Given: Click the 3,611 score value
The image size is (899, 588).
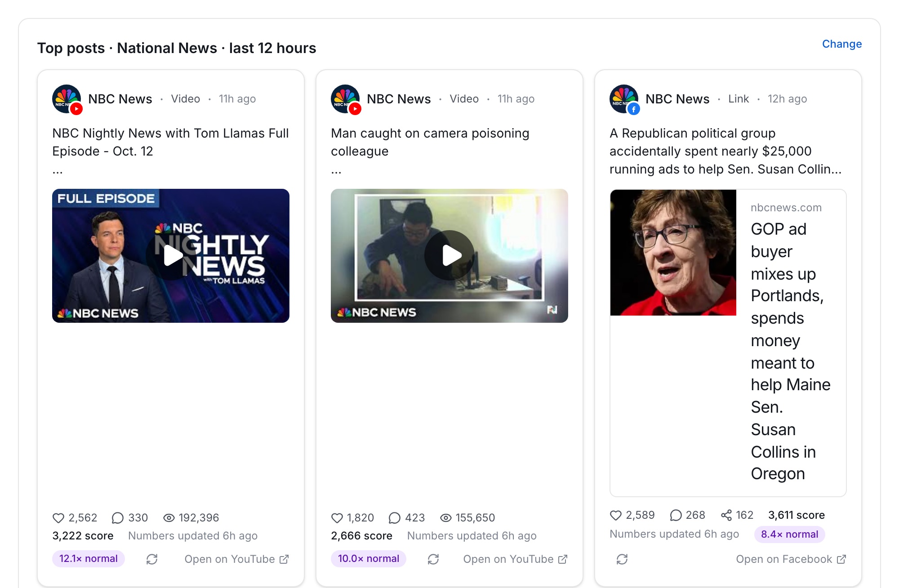Looking at the screenshot, I should pyautogui.click(x=797, y=515).
